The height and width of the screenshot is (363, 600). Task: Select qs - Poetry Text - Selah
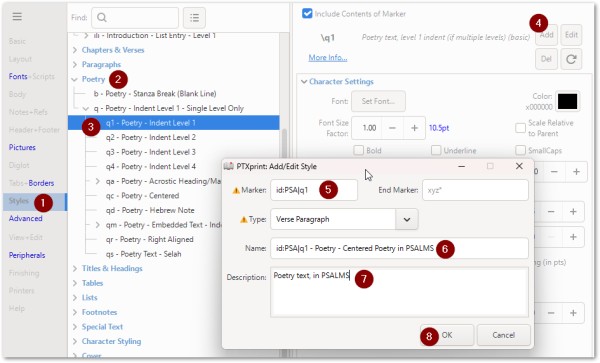(143, 254)
